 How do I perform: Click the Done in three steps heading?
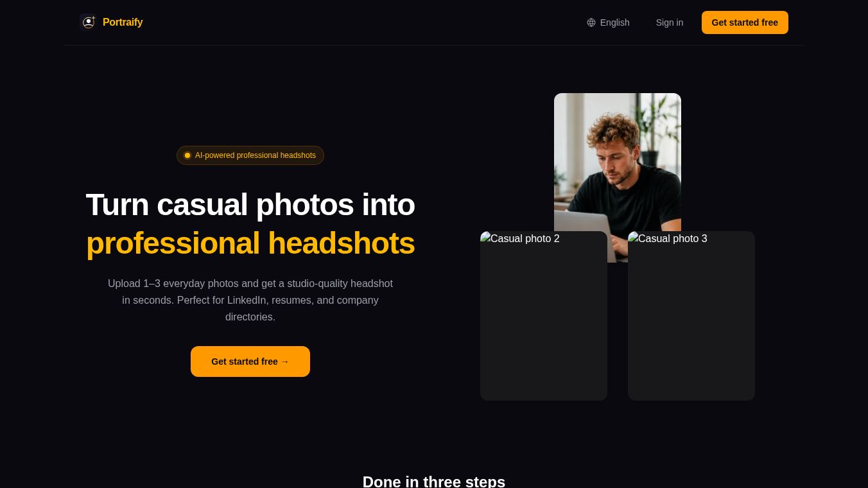(x=434, y=481)
